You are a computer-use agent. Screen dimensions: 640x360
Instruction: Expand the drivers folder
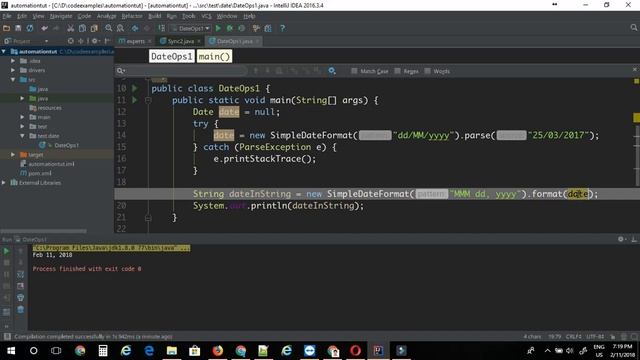coord(13,70)
